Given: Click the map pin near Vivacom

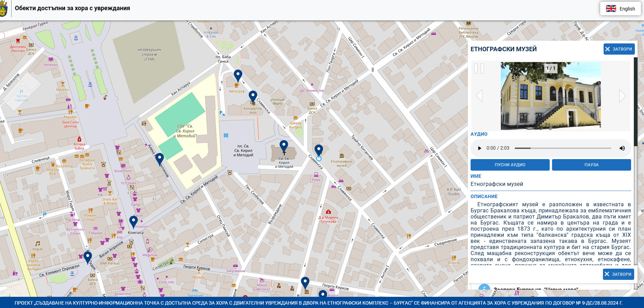Looking at the screenshot, I should click(133, 221).
